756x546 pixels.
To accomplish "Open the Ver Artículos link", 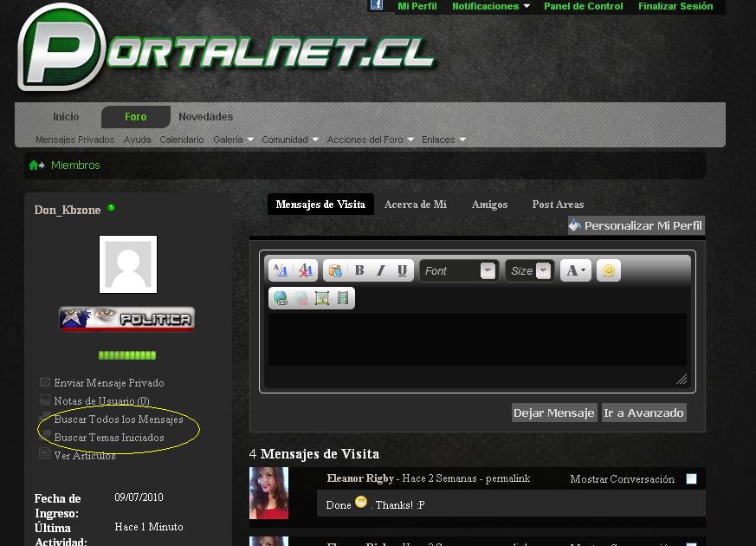I will tap(85, 456).
